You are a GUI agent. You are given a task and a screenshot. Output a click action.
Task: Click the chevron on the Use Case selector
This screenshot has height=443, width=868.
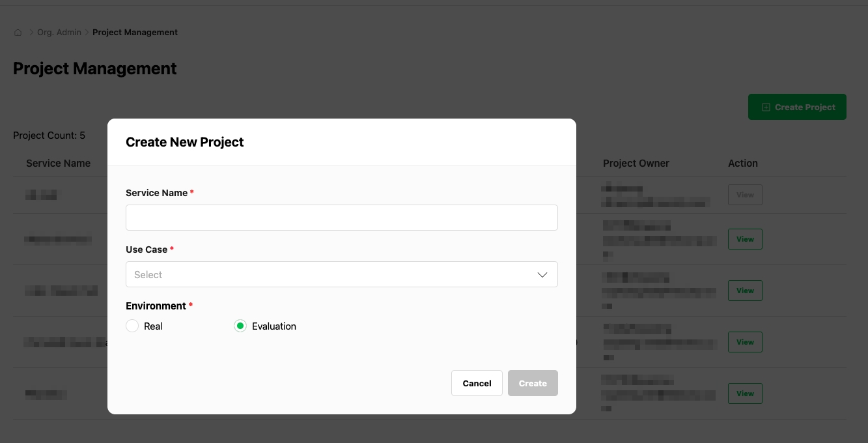pos(542,274)
